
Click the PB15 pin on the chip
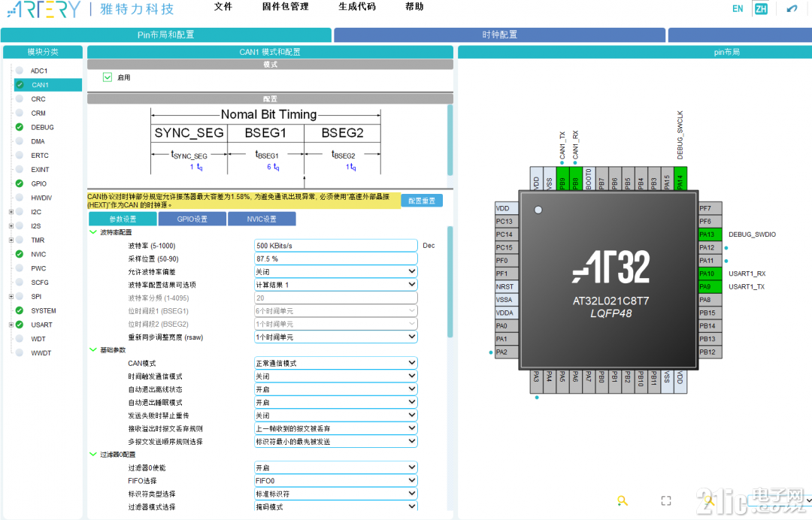[x=710, y=313]
